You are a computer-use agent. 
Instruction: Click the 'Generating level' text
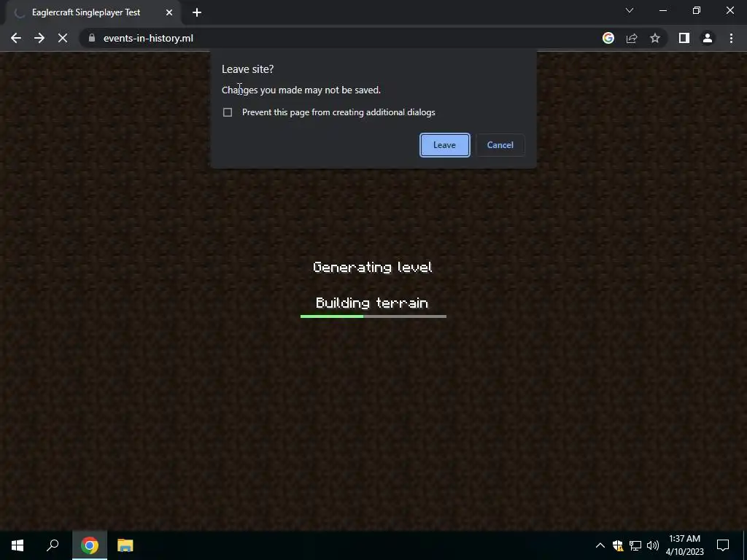click(x=373, y=267)
